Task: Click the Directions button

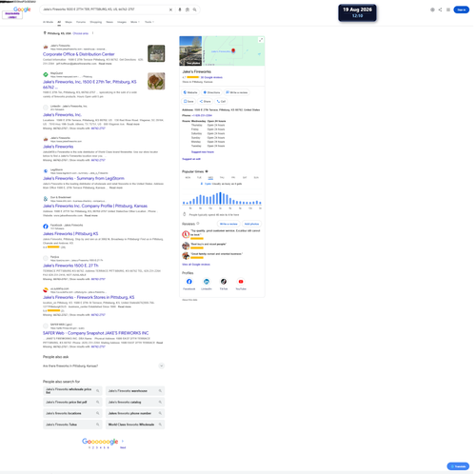Action: (x=211, y=92)
